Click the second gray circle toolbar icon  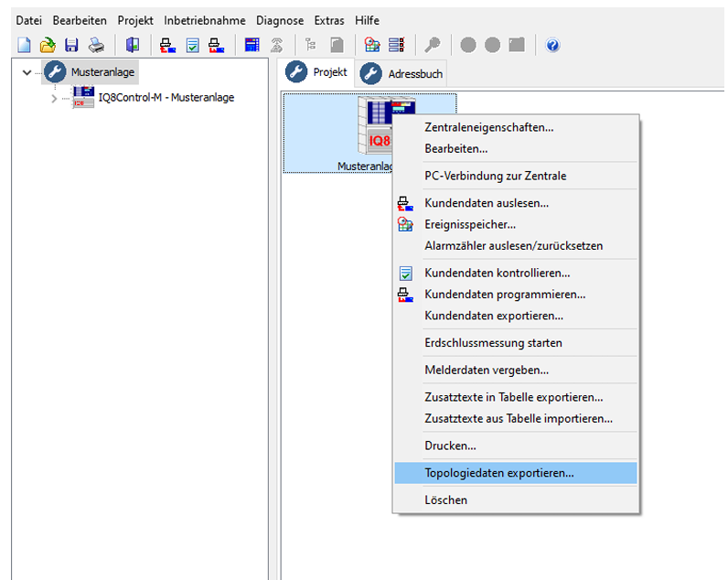point(492,45)
